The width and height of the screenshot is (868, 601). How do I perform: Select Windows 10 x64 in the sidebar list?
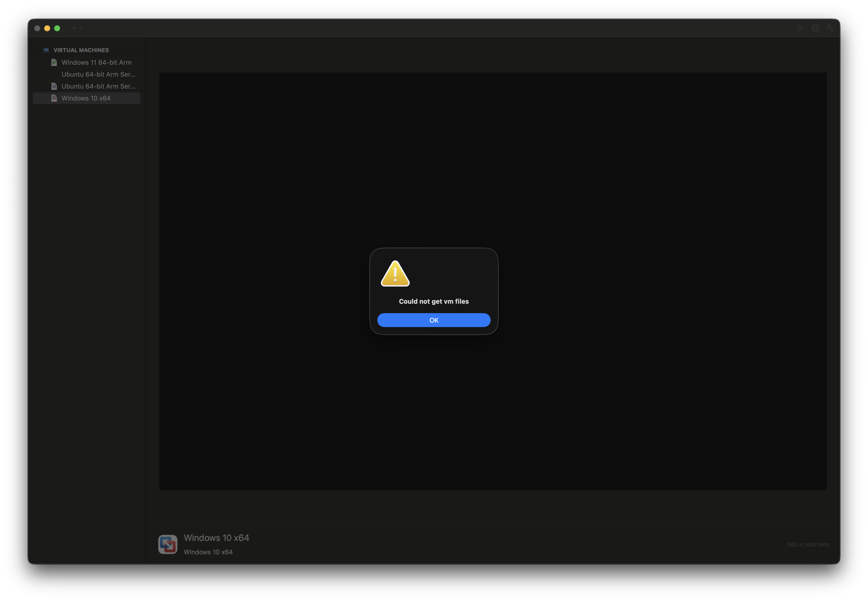(87, 98)
